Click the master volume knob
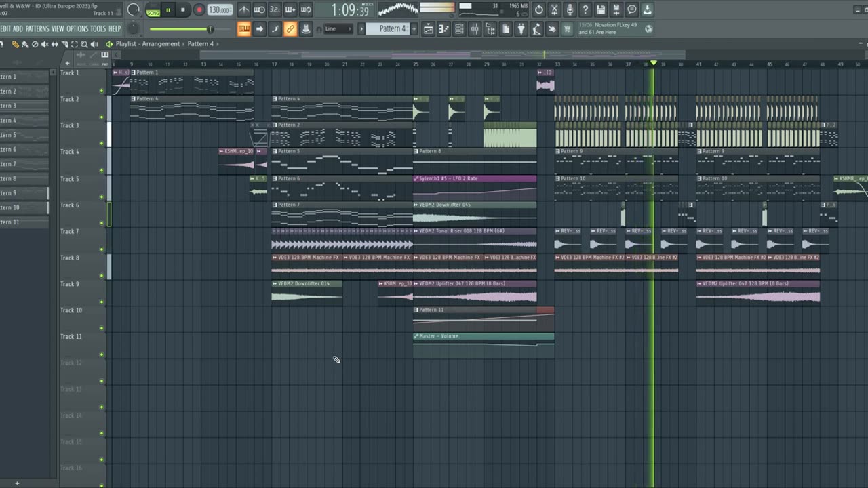868x488 pixels. (x=134, y=9)
